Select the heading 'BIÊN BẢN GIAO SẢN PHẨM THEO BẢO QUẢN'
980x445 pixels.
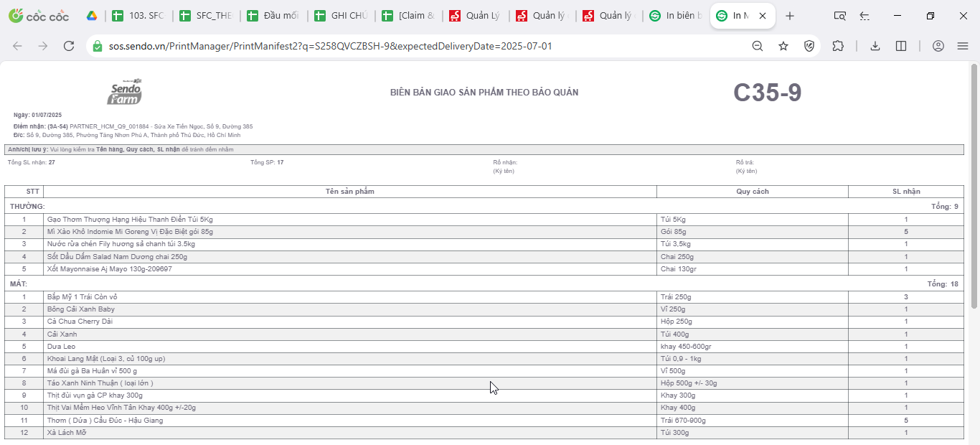[484, 93]
